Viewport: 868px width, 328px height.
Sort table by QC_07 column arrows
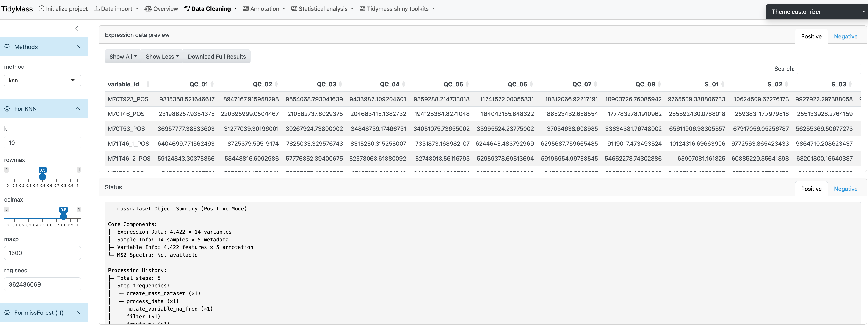595,84
